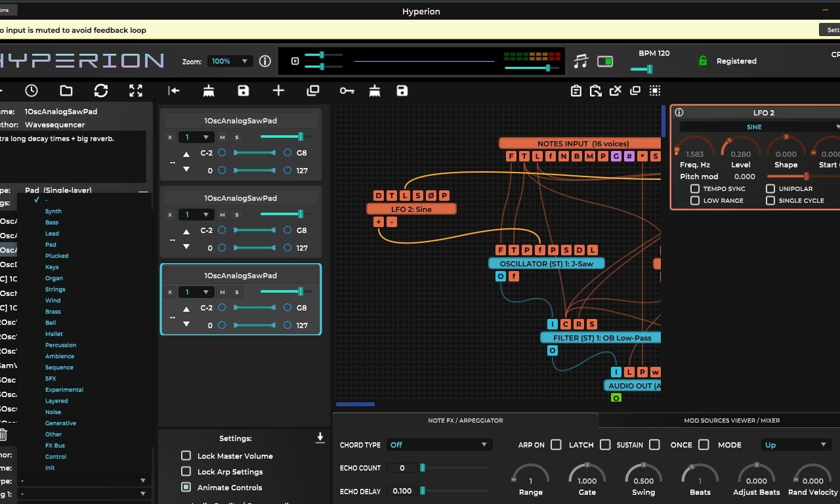The image size is (840, 504).
Task: Select the OSCILLATOR (ST) 1: J-Saw node
Action: point(546,263)
